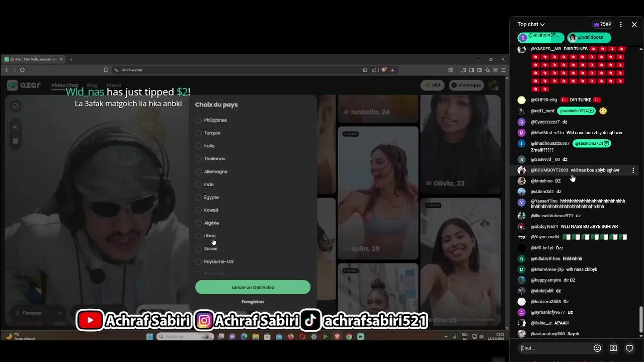Screen dimensions: 644x362
Task: Click the 880 coins balance
Action: [433, 85]
